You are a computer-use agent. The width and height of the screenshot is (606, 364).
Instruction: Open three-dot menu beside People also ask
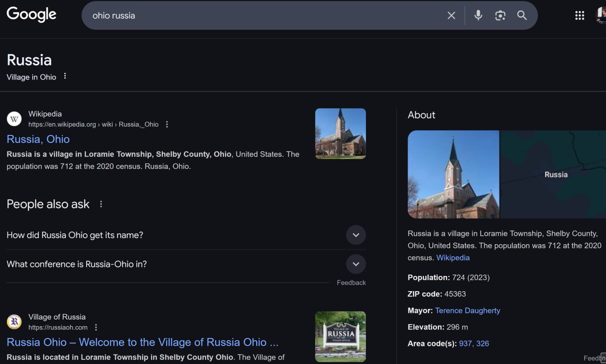click(101, 204)
